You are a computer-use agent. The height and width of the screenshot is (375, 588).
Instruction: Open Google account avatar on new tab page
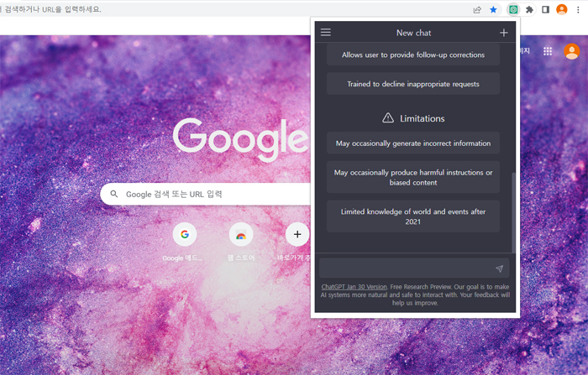(x=571, y=51)
